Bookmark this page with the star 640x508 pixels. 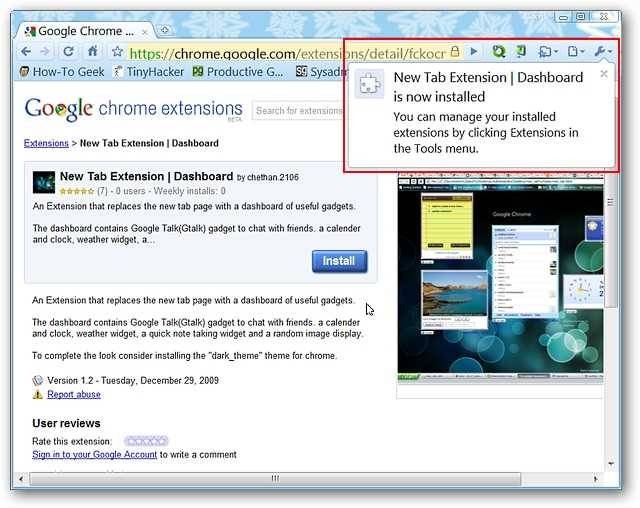coord(118,51)
